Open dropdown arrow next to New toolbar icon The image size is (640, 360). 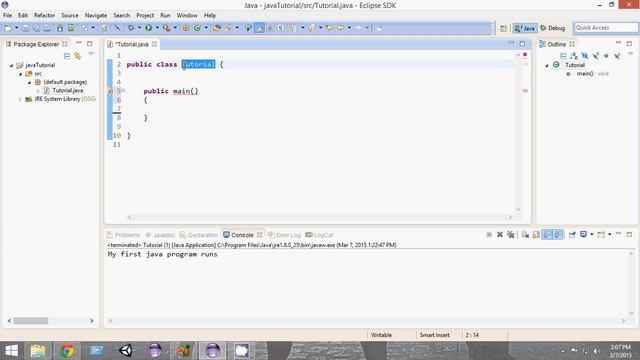click(16, 28)
